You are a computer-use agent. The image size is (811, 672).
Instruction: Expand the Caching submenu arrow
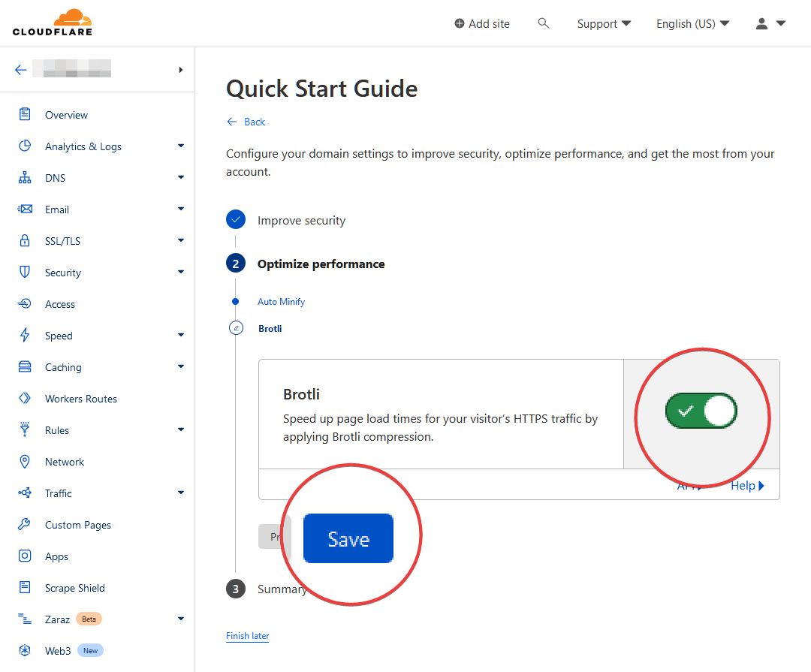(x=181, y=366)
